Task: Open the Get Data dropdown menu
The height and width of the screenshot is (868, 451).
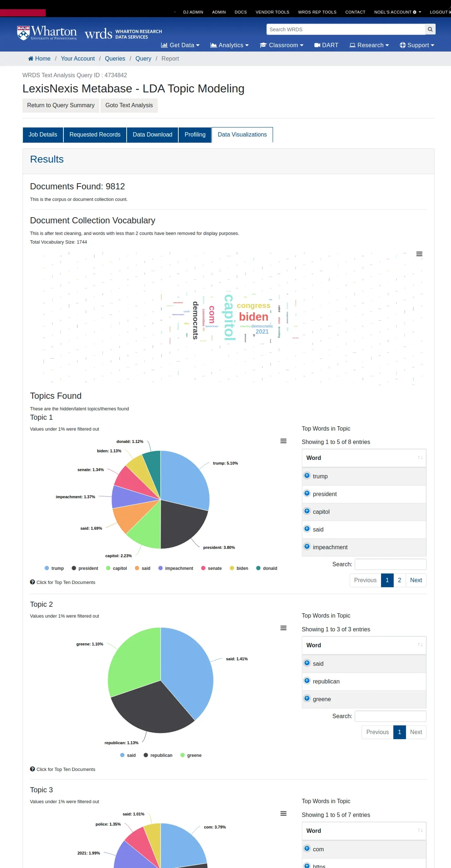Action: (180, 45)
